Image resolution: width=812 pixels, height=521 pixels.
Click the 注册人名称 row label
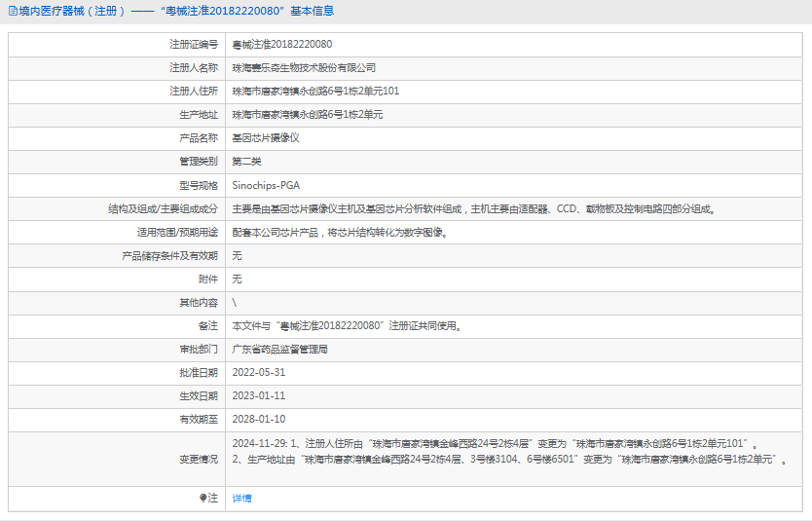[x=194, y=68]
